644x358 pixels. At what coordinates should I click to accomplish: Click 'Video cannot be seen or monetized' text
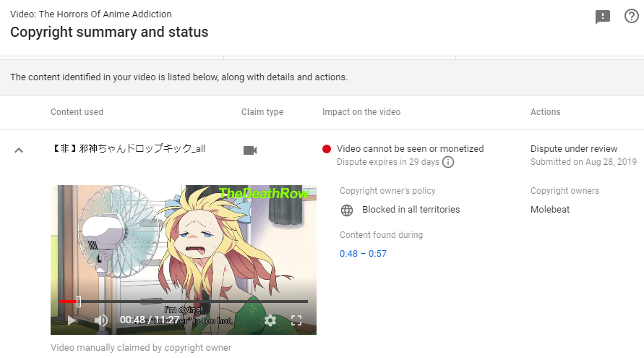coord(411,149)
